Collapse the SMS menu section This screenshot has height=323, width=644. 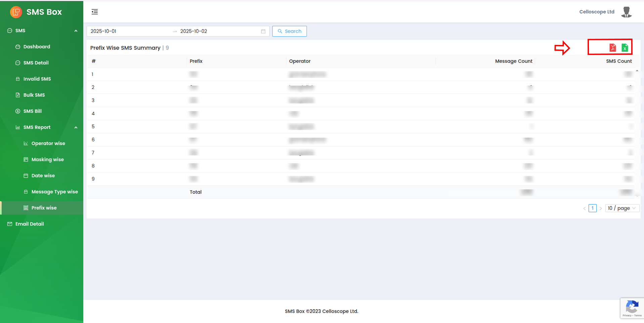pyautogui.click(x=76, y=31)
